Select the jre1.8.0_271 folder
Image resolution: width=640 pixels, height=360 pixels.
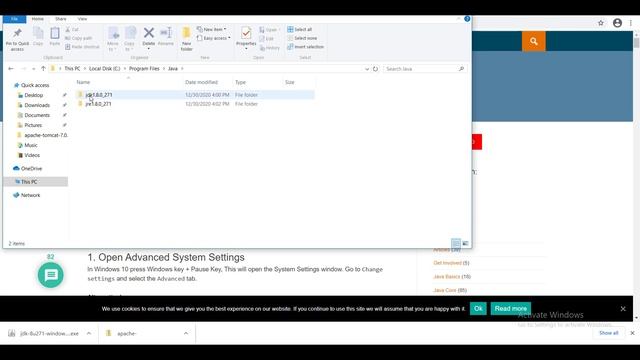tap(195, 104)
